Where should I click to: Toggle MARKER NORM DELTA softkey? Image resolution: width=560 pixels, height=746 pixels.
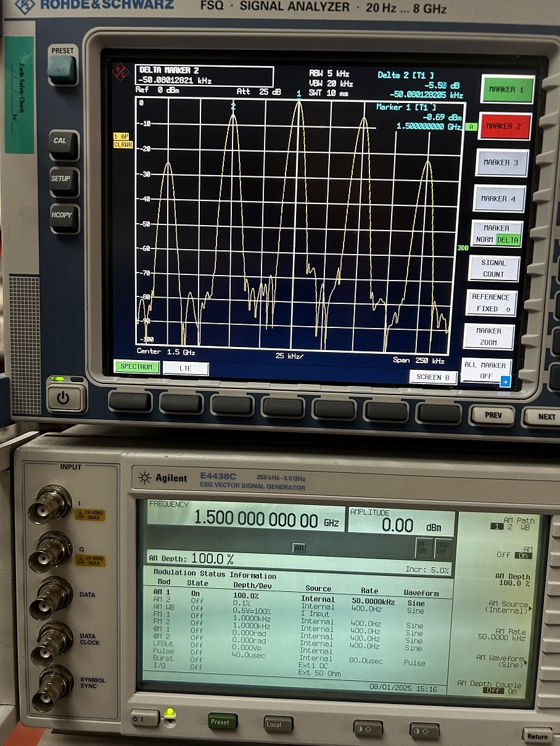(496, 234)
